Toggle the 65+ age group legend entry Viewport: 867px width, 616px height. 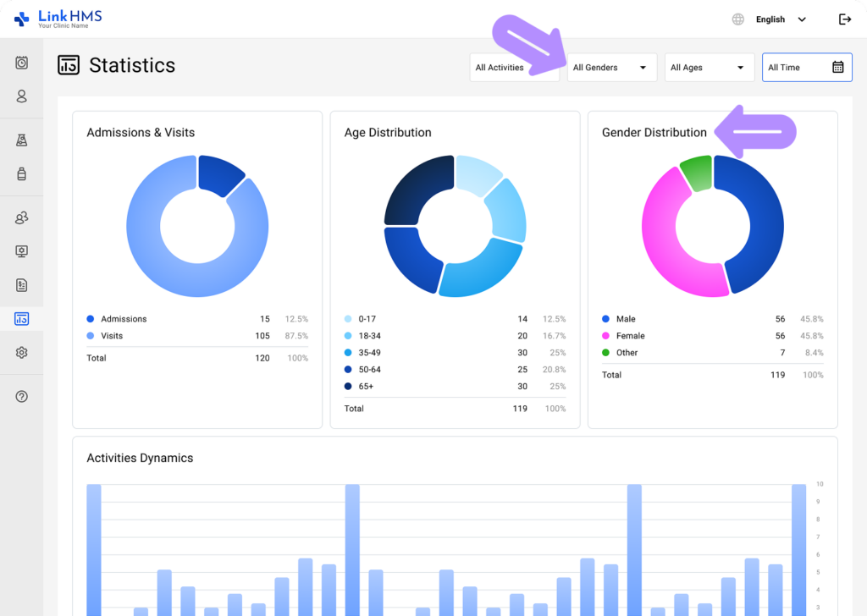click(362, 386)
